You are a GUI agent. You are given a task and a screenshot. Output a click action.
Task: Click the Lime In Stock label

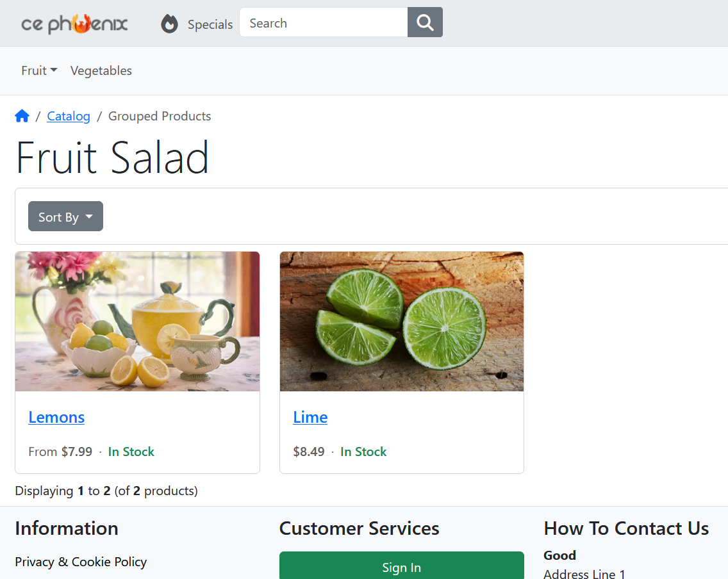[x=363, y=452]
